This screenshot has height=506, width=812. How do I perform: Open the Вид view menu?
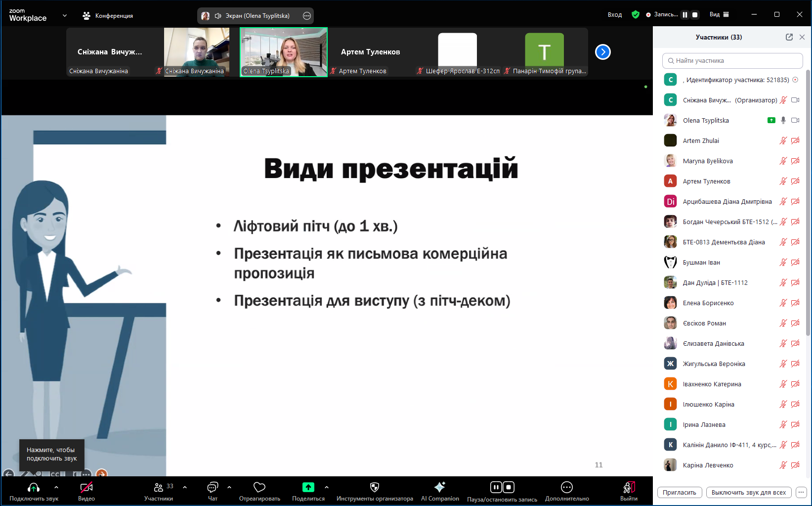(x=719, y=15)
